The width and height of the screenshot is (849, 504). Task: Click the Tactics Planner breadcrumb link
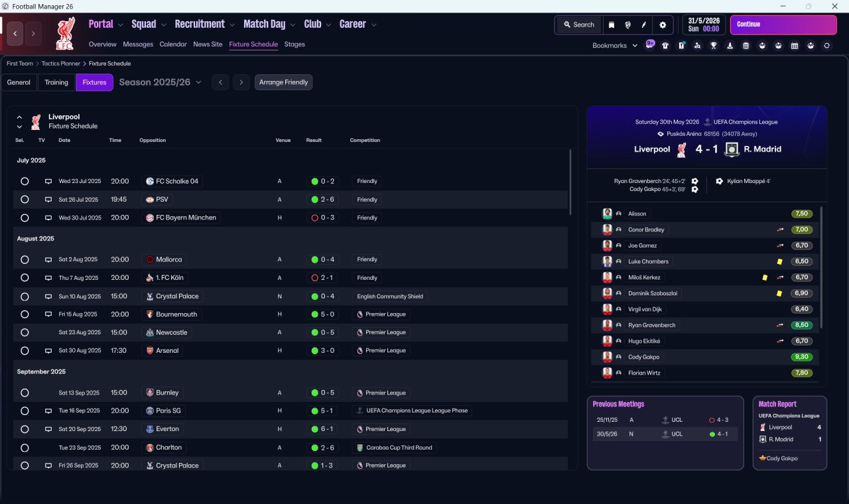[x=62, y=64]
